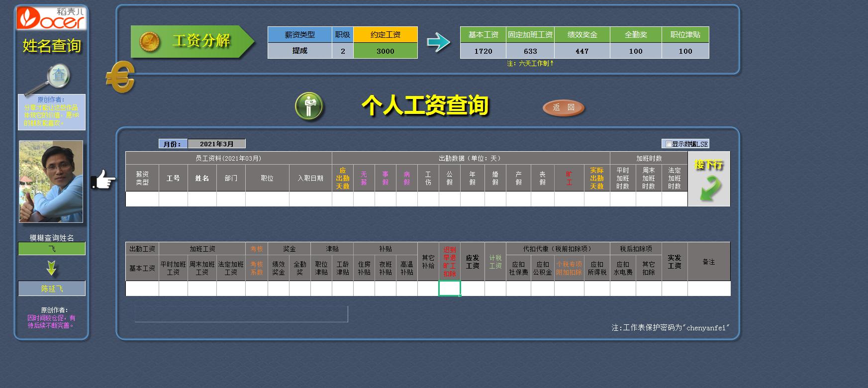Click the employee photo thumbnail
The width and height of the screenshot is (868, 388).
pos(51,182)
